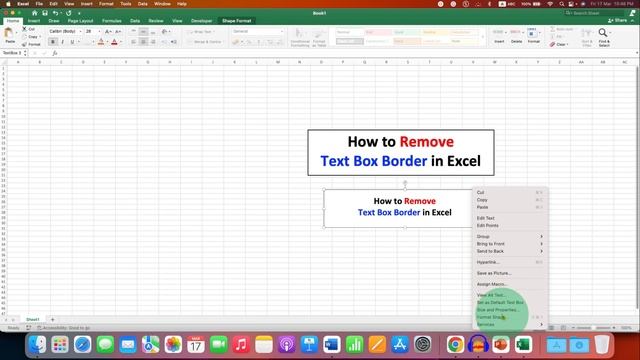
Task: Click the Save icon in quick access toolbar
Action: coord(45,13)
